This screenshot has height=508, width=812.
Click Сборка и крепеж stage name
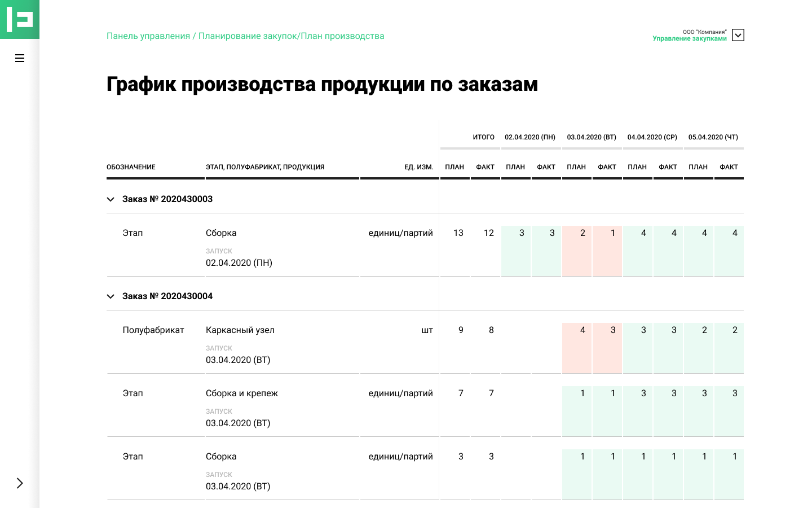(x=242, y=393)
